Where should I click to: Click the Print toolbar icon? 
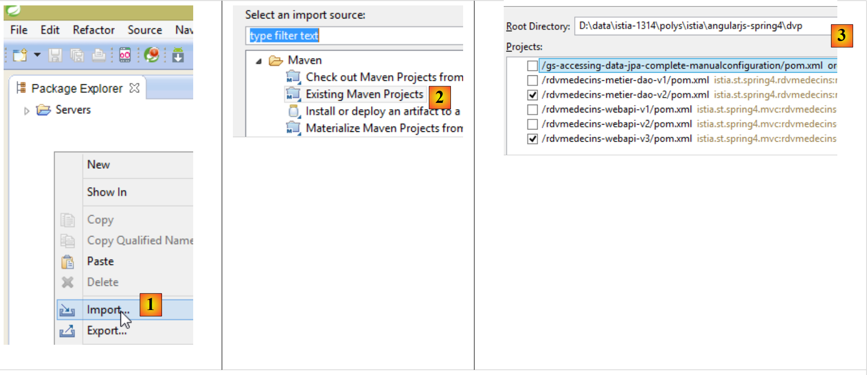click(x=99, y=56)
